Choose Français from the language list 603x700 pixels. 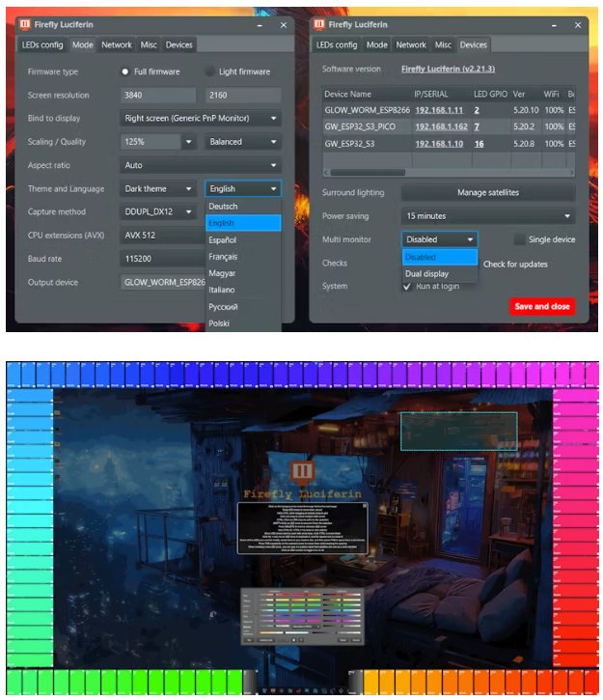pos(223,257)
